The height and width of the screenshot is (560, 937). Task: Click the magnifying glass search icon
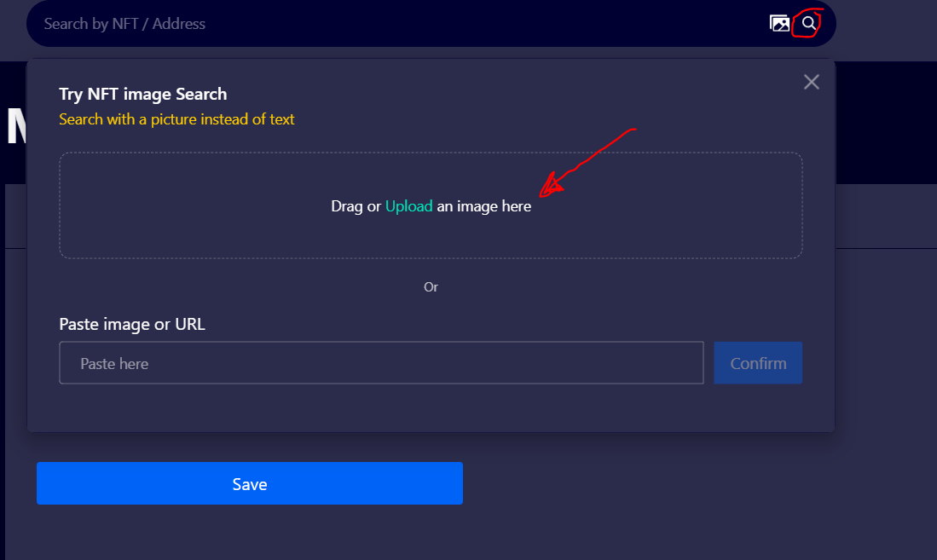pyautogui.click(x=808, y=23)
